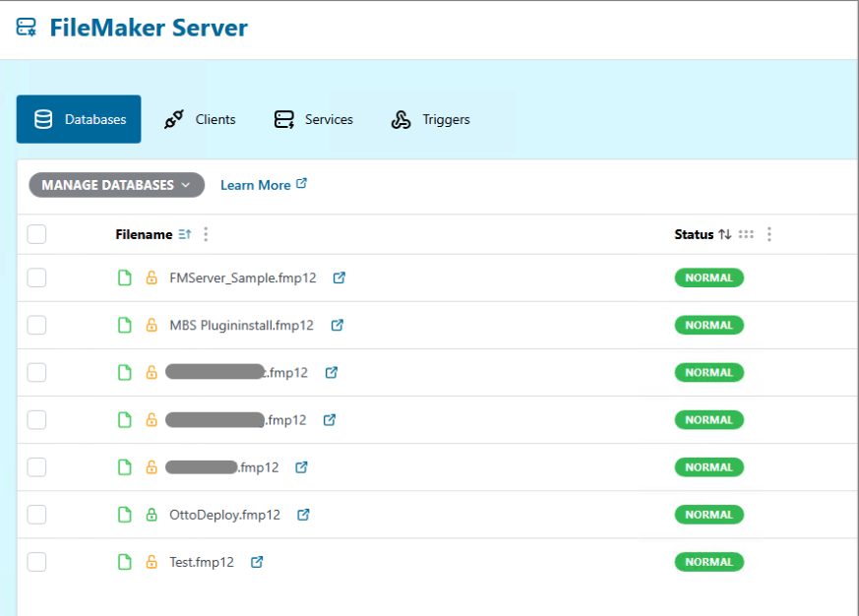Open external link icon for FMServer_Sample.fmp12
The height and width of the screenshot is (616, 859).
point(339,277)
